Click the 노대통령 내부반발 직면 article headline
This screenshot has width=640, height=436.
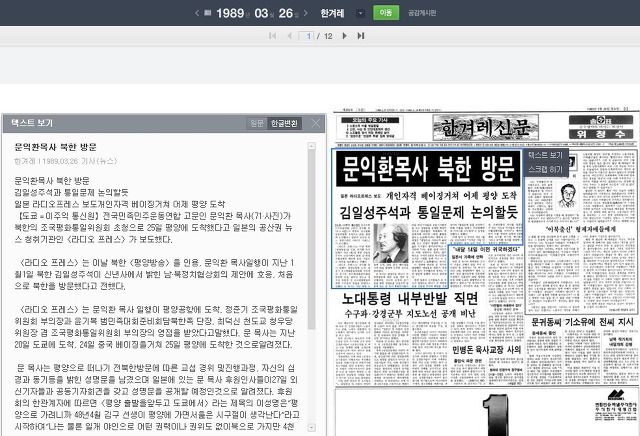[410, 299]
